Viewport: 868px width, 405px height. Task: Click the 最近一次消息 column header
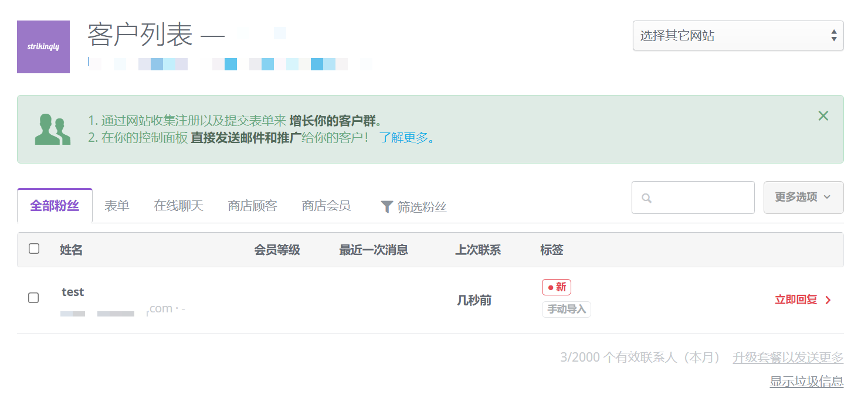pyautogui.click(x=374, y=250)
